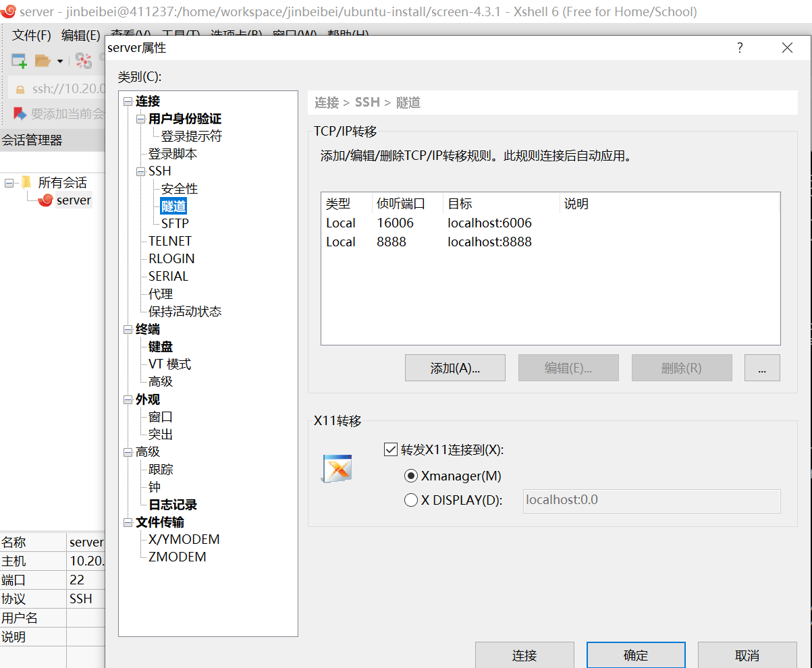Click the question mark help icon in dialog title
812x668 pixels.
point(740,47)
